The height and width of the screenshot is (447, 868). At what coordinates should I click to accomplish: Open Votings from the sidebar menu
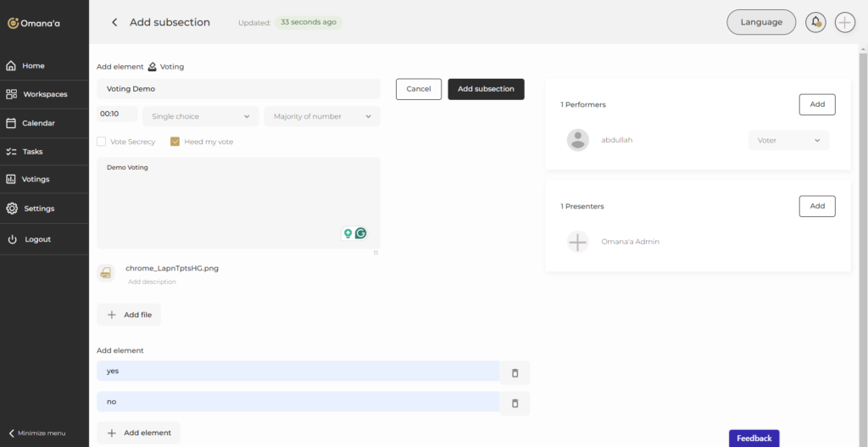point(36,180)
